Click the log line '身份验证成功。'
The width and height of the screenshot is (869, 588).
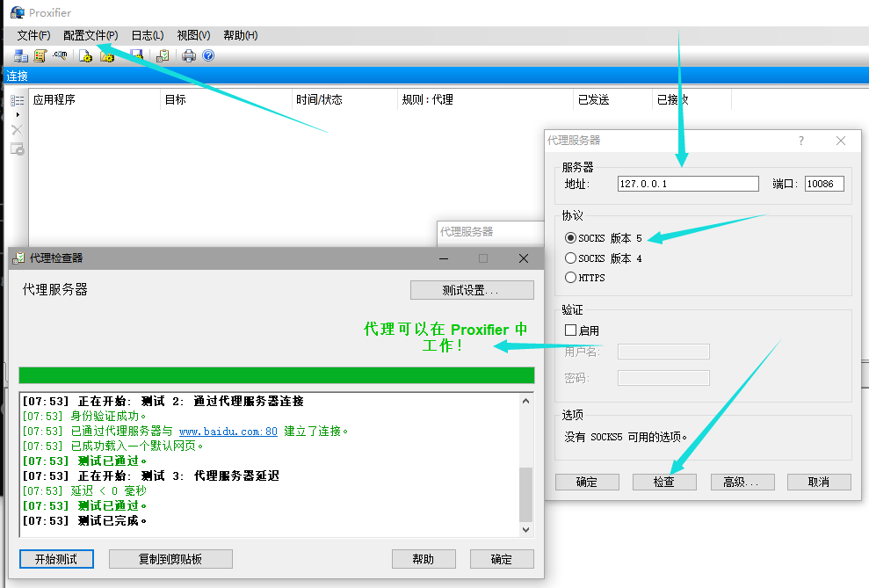pos(84,417)
